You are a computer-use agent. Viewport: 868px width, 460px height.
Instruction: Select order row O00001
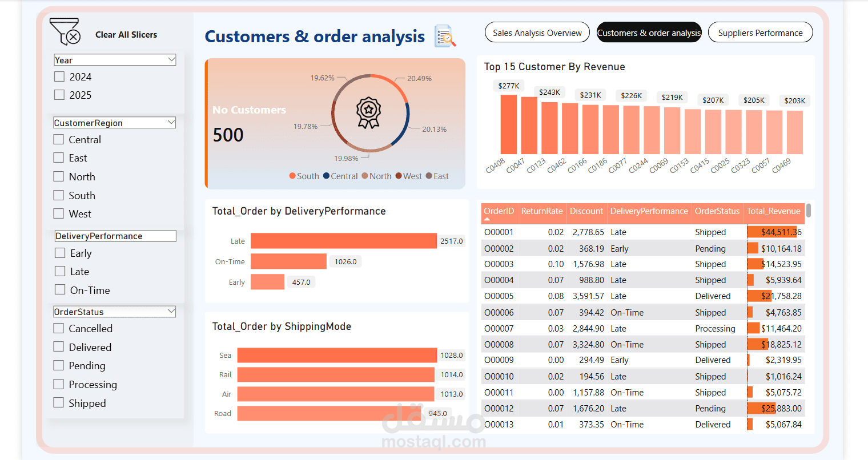click(x=643, y=232)
